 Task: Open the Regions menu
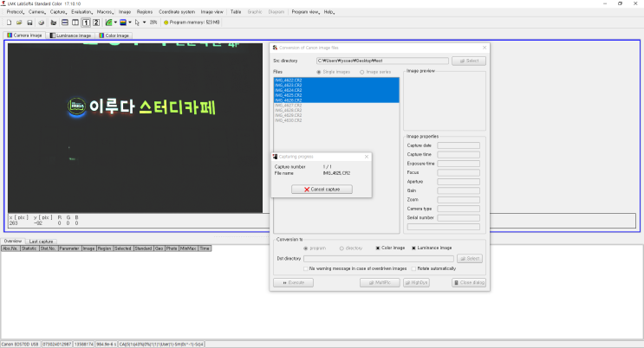coord(145,12)
